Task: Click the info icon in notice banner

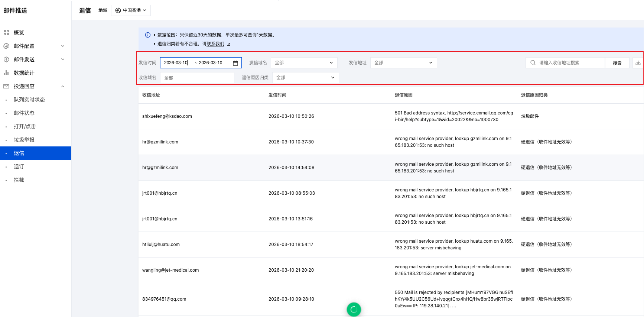Action: point(148,35)
